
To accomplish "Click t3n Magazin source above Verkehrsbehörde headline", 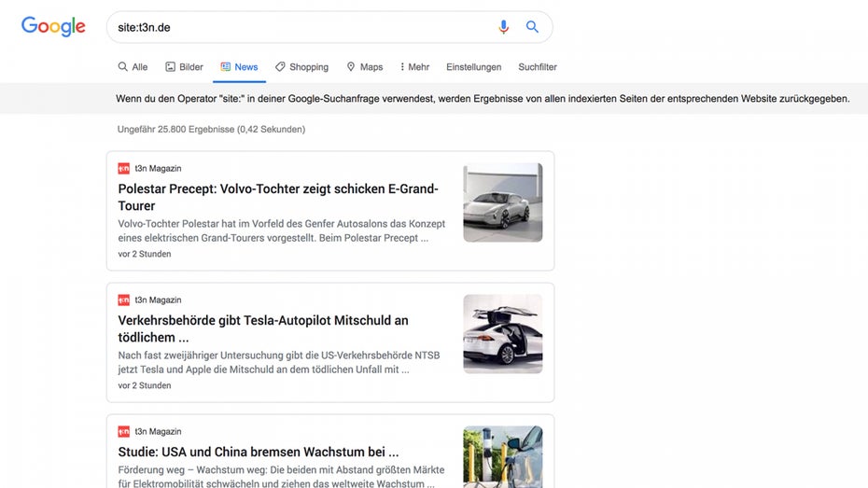I will coord(158,300).
